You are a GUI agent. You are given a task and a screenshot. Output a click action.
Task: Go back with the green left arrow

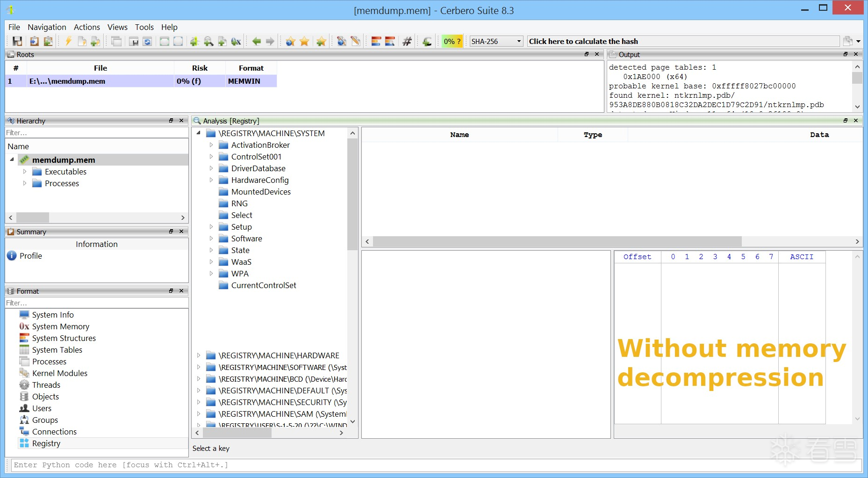257,41
